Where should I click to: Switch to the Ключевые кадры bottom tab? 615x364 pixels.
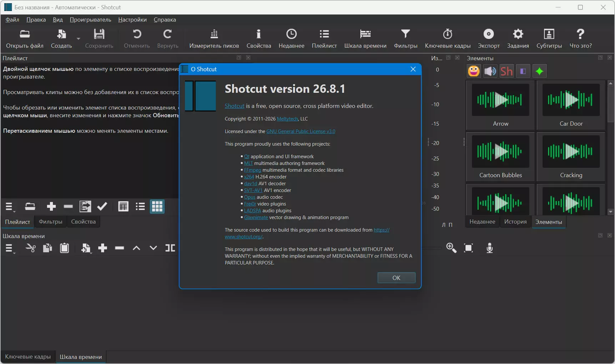pos(28,357)
